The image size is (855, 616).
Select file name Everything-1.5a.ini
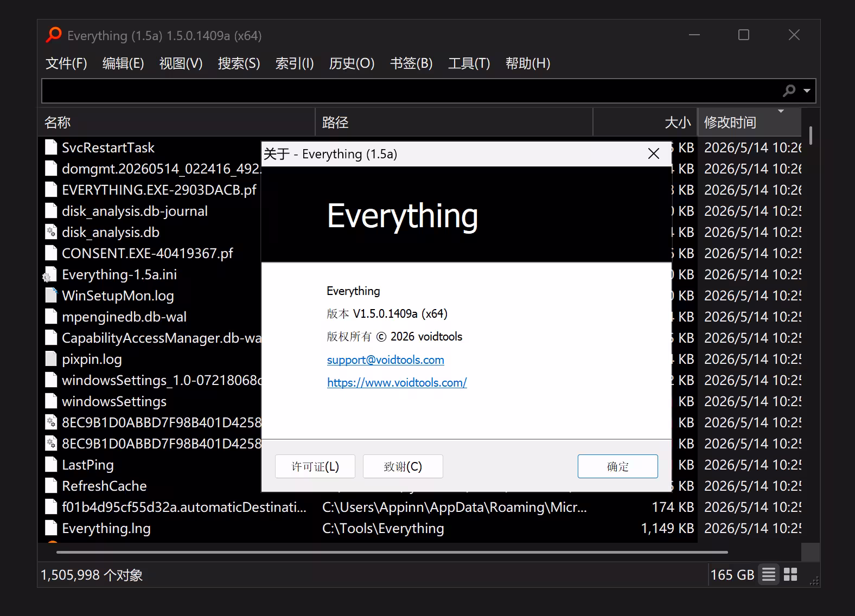(119, 274)
